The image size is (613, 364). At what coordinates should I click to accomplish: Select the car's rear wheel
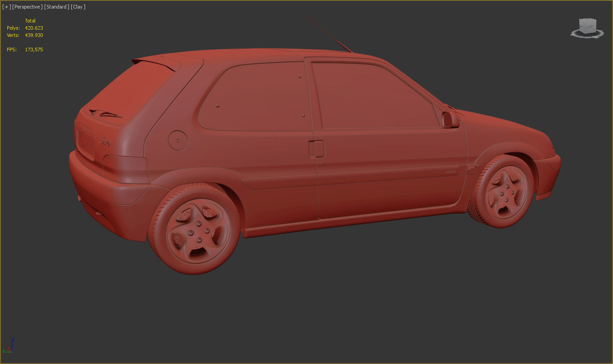195,229
